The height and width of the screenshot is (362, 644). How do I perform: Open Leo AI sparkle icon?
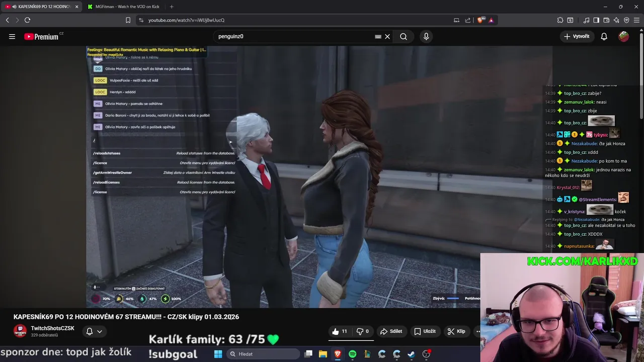(616, 20)
